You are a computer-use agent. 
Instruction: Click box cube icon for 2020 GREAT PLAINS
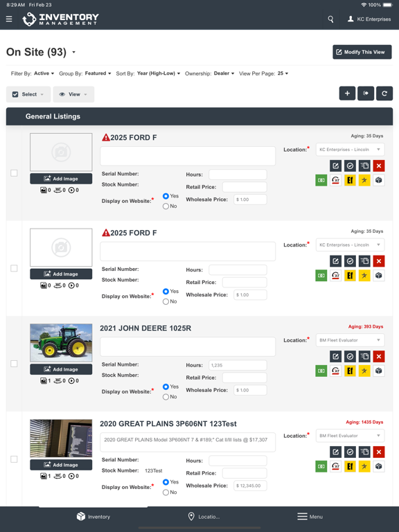(379, 466)
